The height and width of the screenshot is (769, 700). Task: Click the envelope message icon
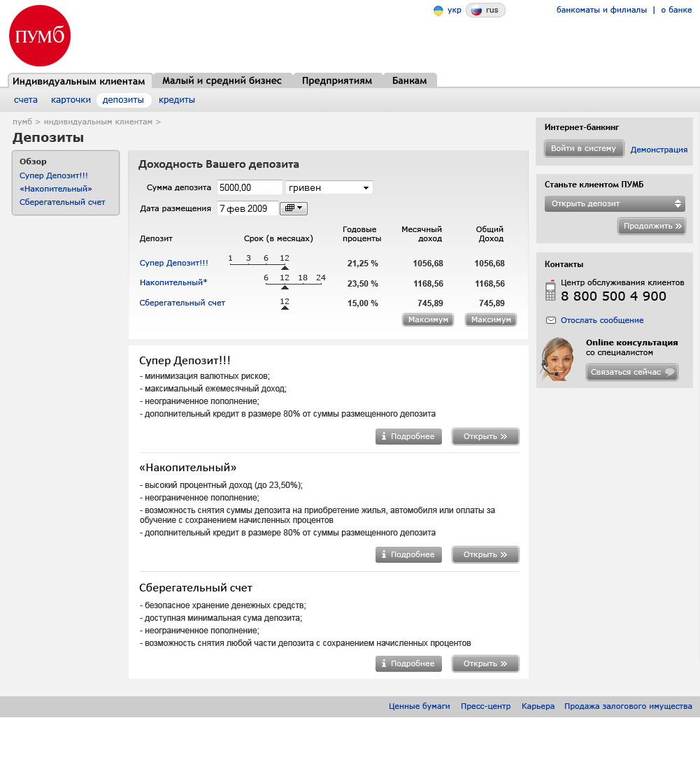pyautogui.click(x=551, y=320)
